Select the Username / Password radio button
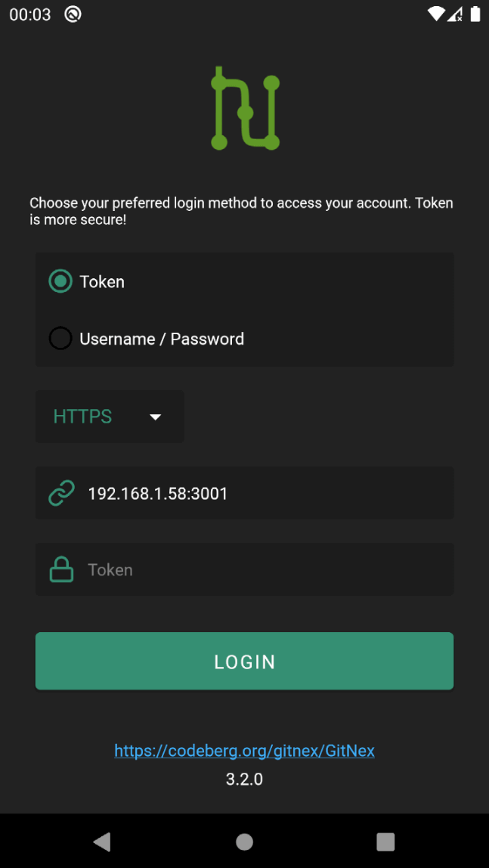489x868 pixels. 60,338
